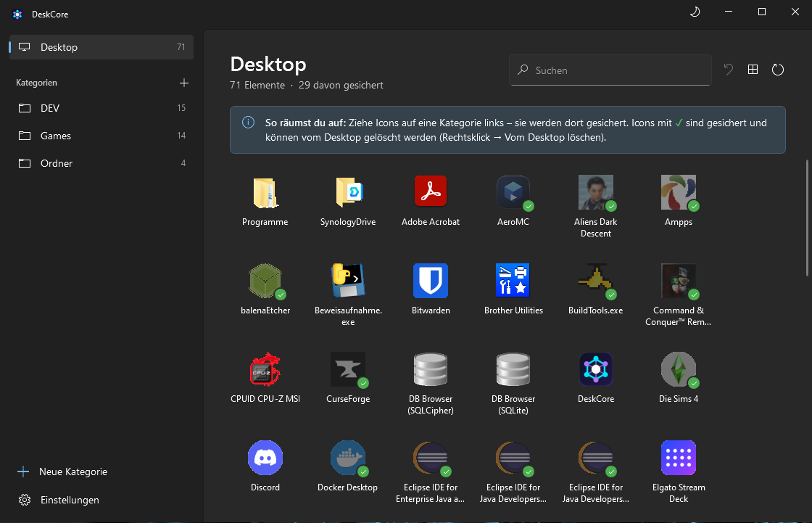Click the DeskCore grid item icon
812x523 pixels.
(595, 369)
